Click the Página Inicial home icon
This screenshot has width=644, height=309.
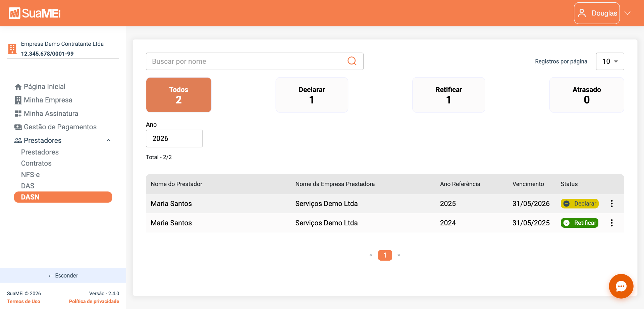(18, 87)
